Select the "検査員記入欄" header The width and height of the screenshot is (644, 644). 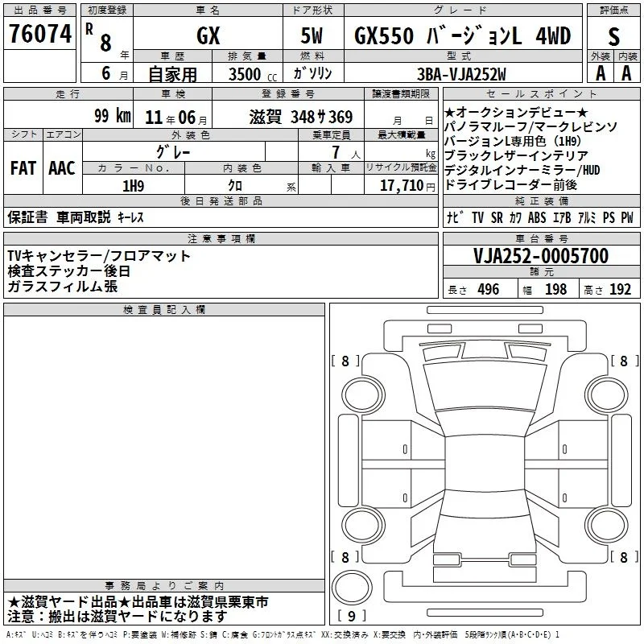pos(164,310)
